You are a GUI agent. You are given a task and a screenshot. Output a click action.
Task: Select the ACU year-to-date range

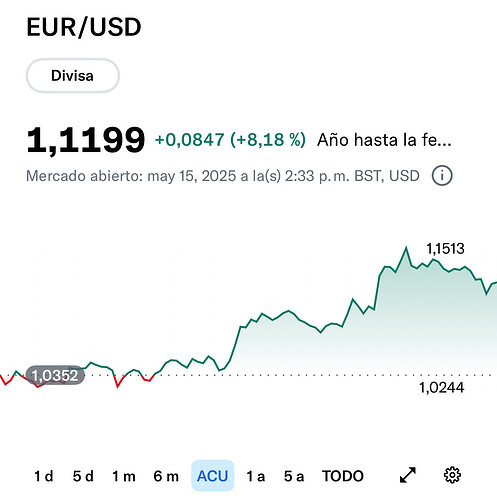click(x=213, y=476)
